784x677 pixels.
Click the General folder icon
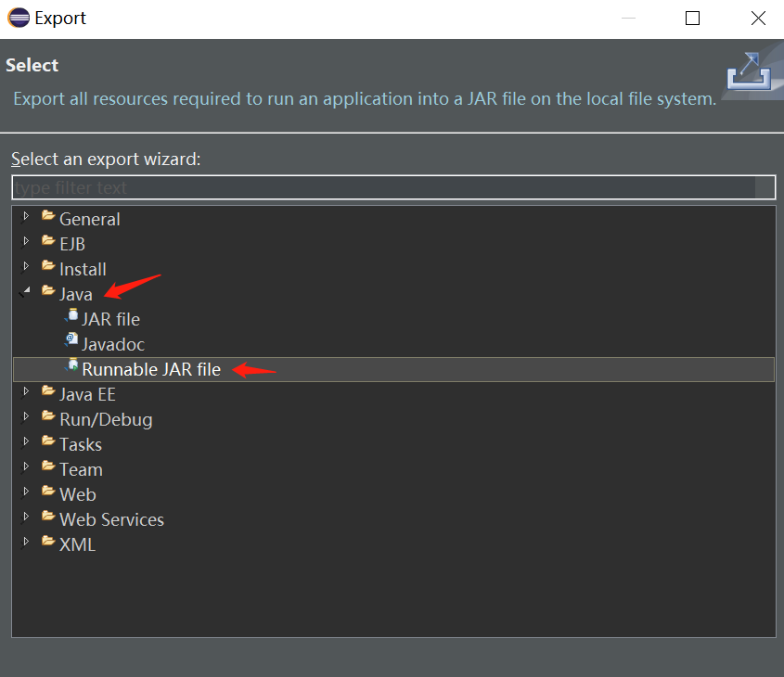[48, 215]
